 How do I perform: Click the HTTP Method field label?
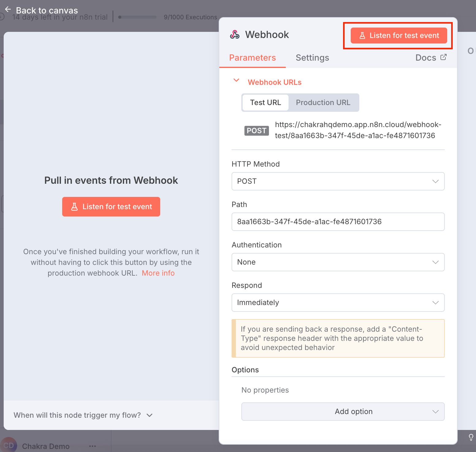tap(255, 164)
